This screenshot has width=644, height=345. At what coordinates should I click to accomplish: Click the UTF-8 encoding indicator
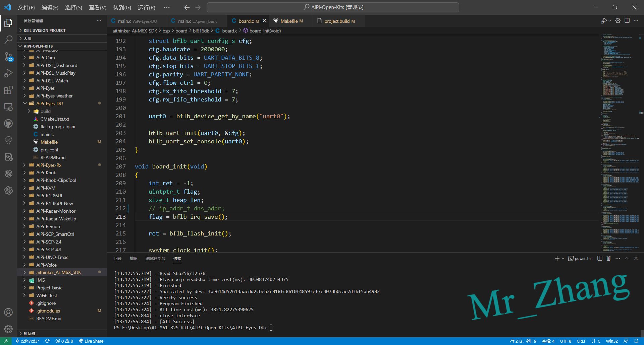point(566,341)
